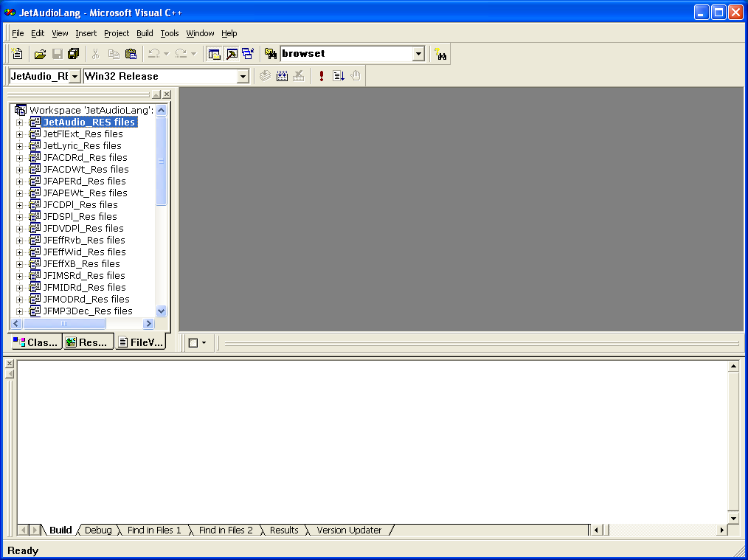748x560 pixels.
Task: Click the Save disk icon
Action: 58,54
